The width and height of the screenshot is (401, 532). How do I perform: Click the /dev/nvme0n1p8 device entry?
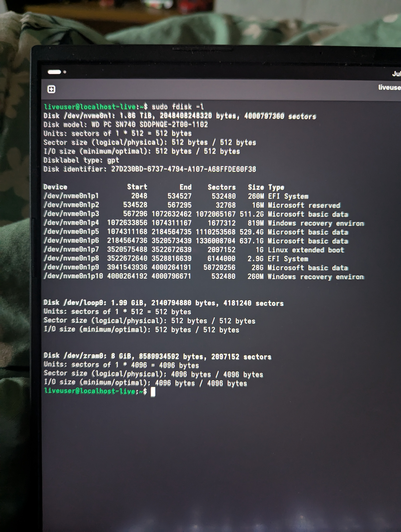[x=71, y=258]
